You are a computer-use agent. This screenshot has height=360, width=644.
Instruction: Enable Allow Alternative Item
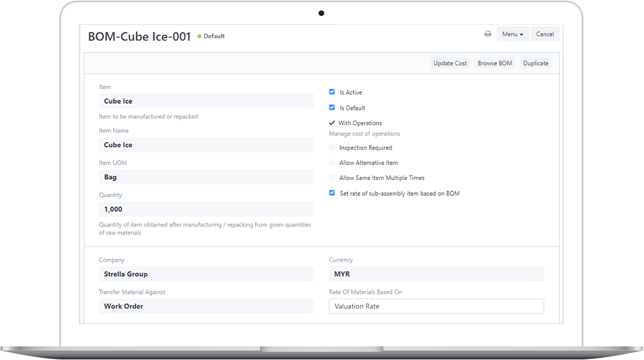pos(332,163)
